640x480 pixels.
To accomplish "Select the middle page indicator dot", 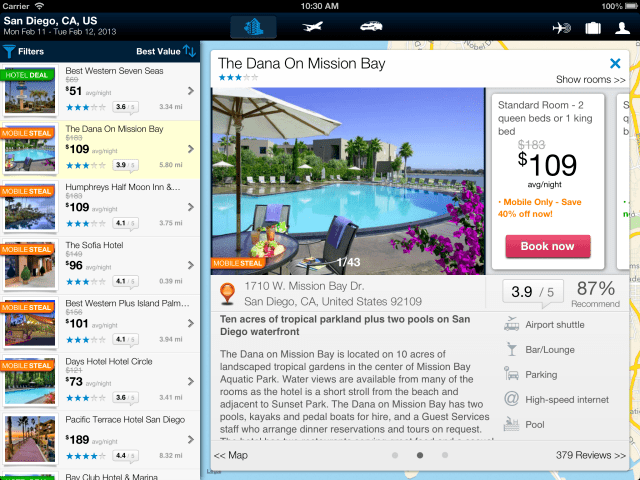I will click(420, 455).
